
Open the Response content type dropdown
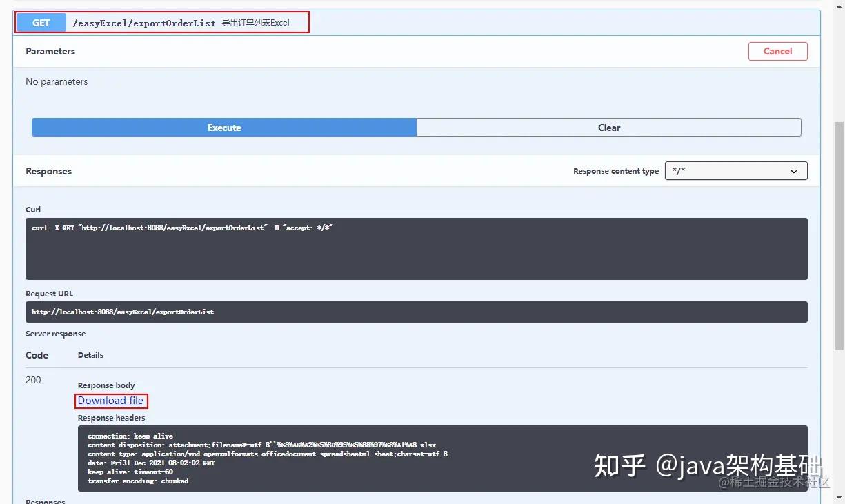tap(735, 170)
